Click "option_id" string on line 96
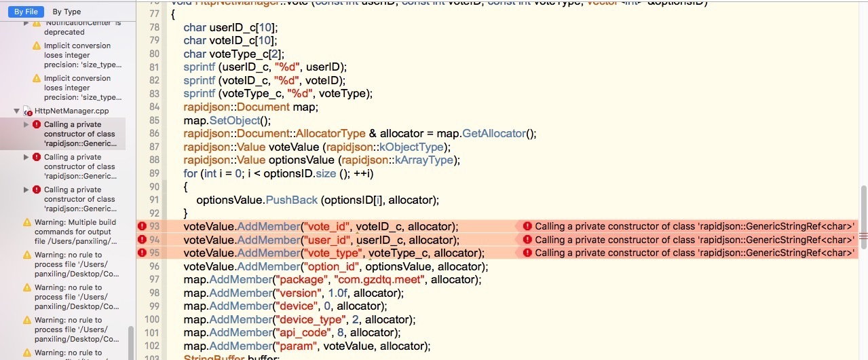 click(331, 266)
